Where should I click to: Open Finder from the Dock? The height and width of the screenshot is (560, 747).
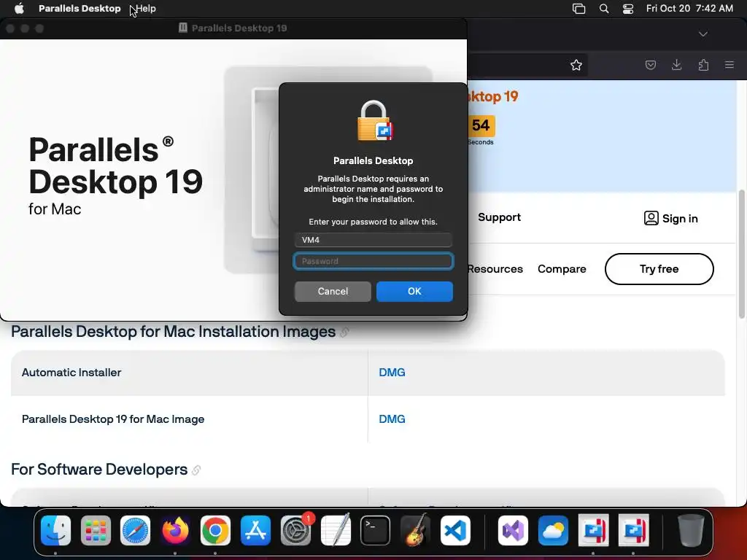click(x=55, y=530)
